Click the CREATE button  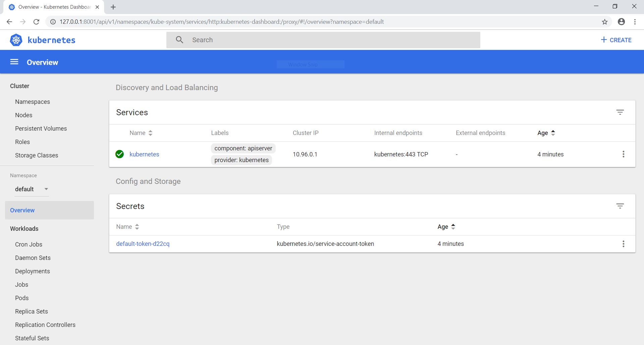tap(616, 40)
